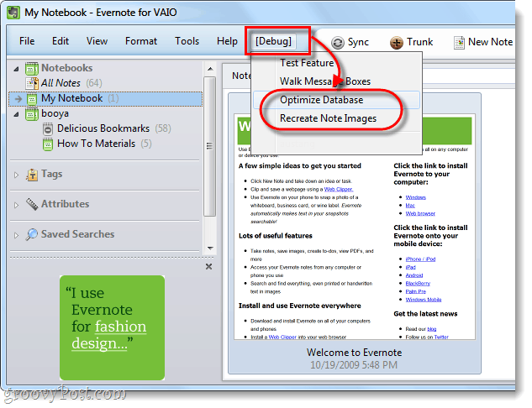Open the Help menu
This screenshot has height=408, width=532.
click(x=227, y=41)
